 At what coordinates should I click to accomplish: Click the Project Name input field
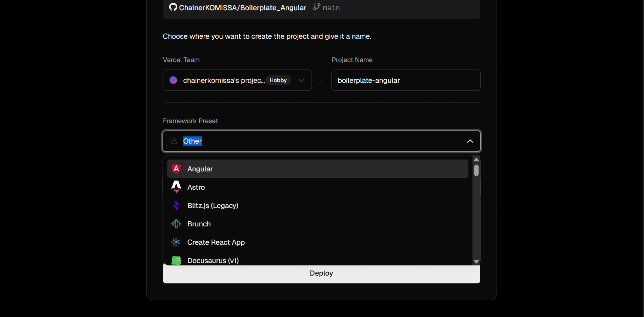pos(405,80)
